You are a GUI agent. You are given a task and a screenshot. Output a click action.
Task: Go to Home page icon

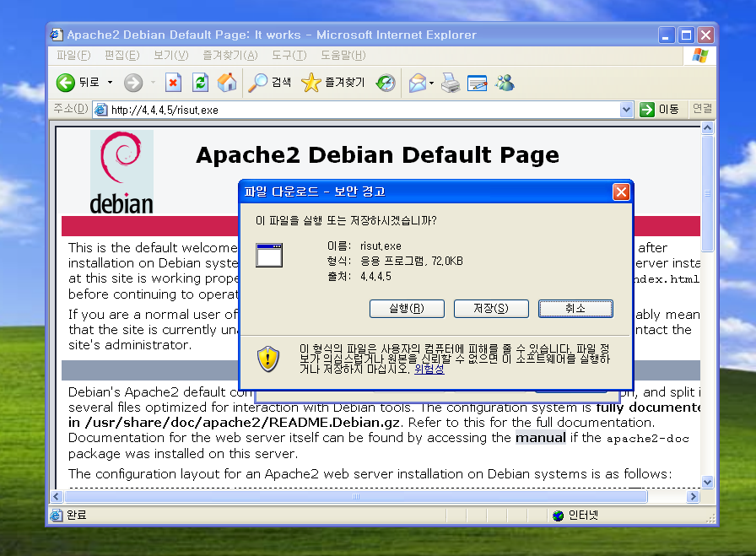[x=227, y=83]
